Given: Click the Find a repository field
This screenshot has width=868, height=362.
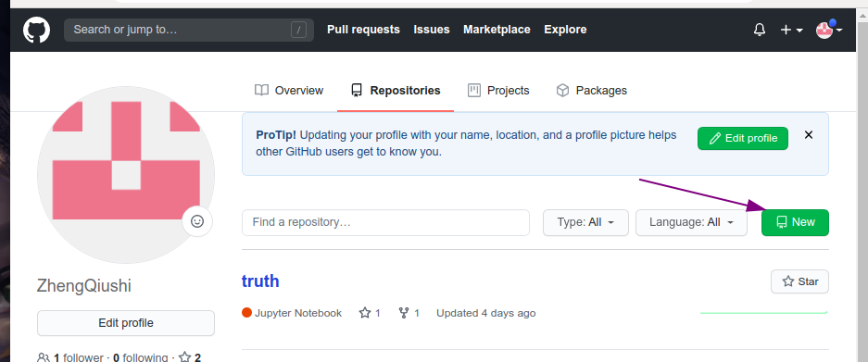Looking at the screenshot, I should (385, 222).
